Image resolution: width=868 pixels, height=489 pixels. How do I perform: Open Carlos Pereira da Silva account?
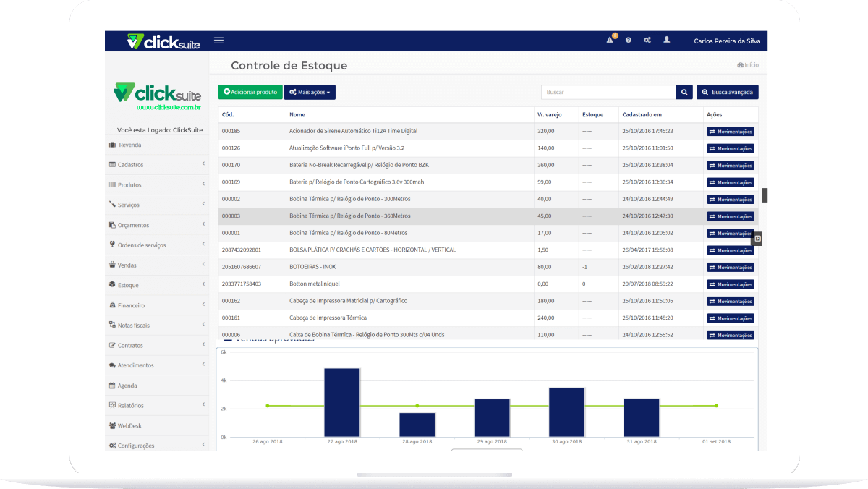pyautogui.click(x=727, y=41)
